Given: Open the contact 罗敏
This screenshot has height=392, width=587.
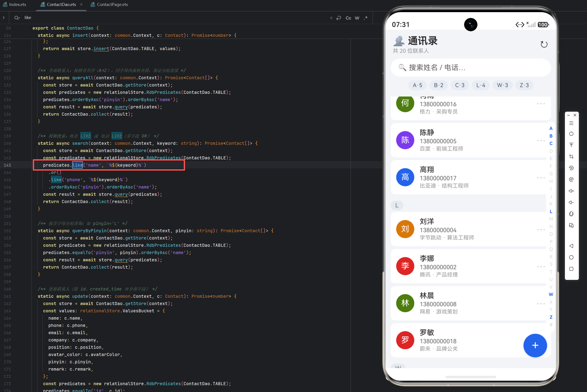Looking at the screenshot, I should pos(471,340).
